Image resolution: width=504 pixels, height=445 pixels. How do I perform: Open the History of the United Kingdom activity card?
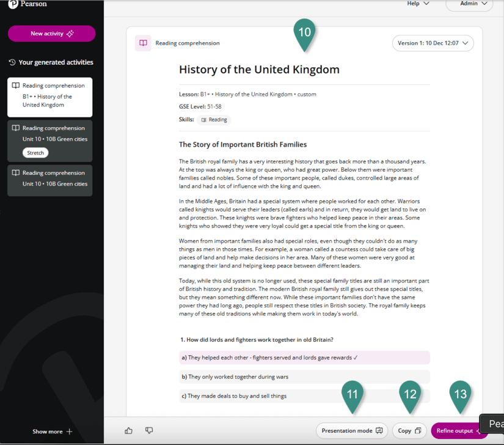pos(50,97)
